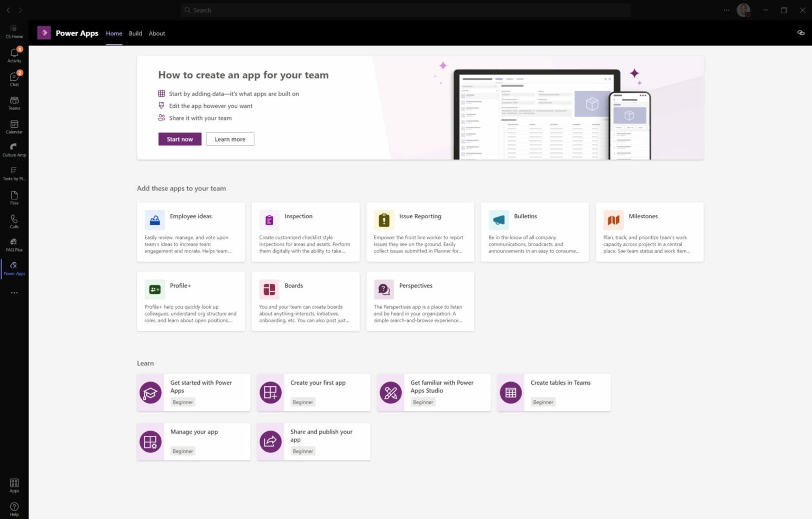This screenshot has width=812, height=519.
Task: Click the Learn more button
Action: [230, 139]
